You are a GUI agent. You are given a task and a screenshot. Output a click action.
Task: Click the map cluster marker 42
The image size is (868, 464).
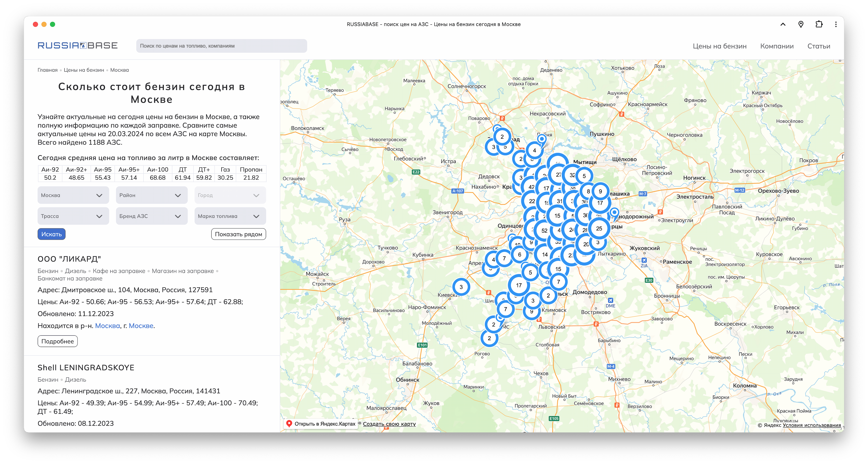click(531, 187)
